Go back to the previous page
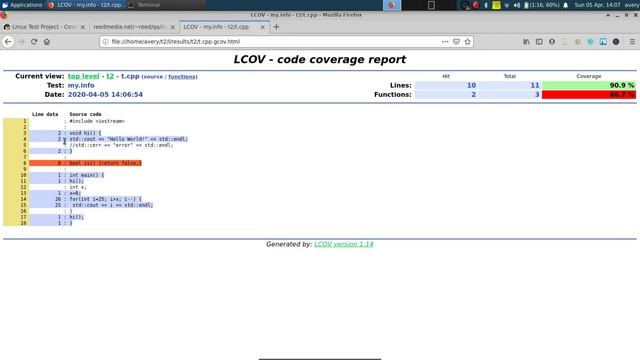 point(8,42)
